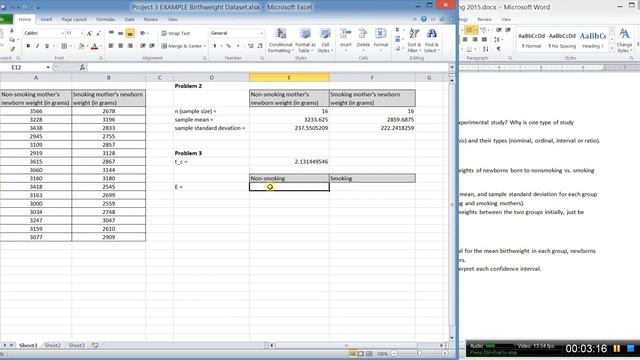The height and width of the screenshot is (360, 640).
Task: Open the General number format dropdown
Action: [261, 33]
